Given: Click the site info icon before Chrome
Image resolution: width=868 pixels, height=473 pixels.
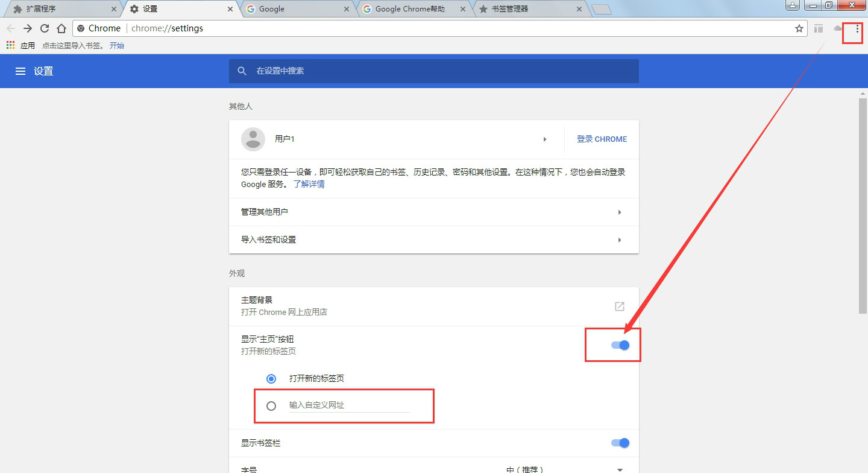Looking at the screenshot, I should (81, 28).
